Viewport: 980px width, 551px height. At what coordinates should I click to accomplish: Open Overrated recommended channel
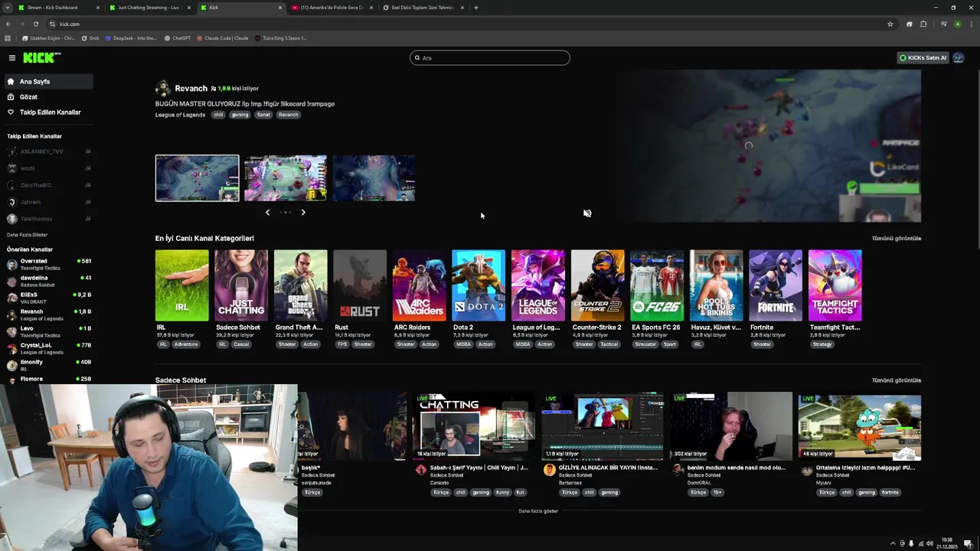pyautogui.click(x=47, y=264)
